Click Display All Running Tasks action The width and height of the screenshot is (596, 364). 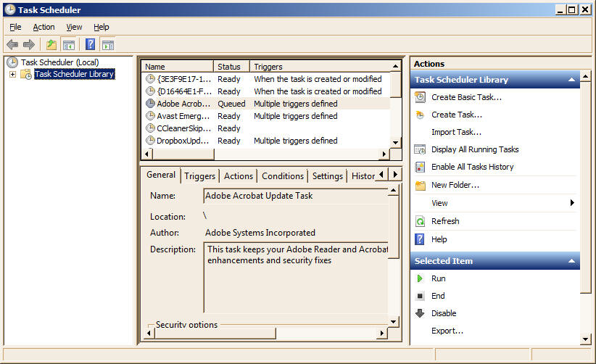pyautogui.click(x=475, y=149)
